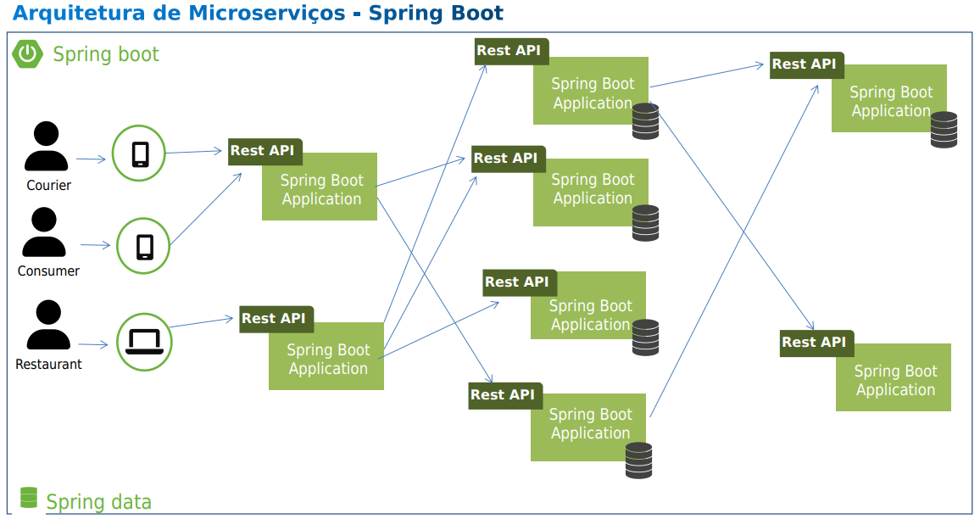Select the Rest API label fed by the laptop
Viewport: 980px width, 519px height.
[276, 319]
